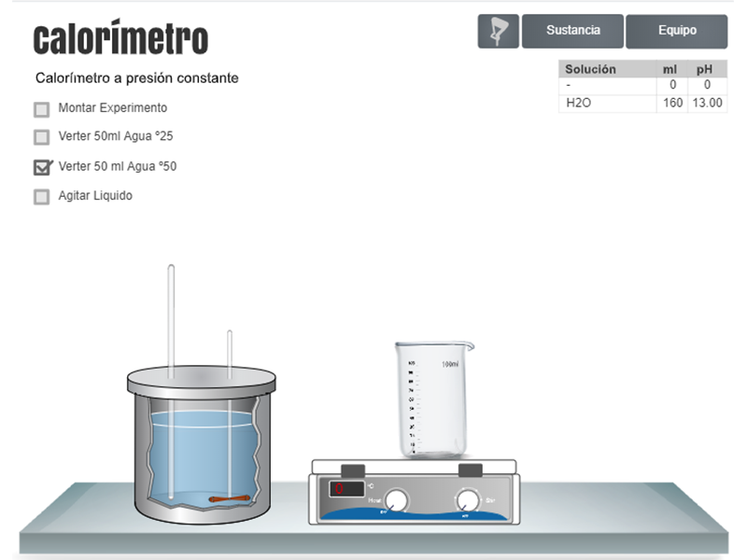Click the pH column header
This screenshot has height=560, width=747.
coord(705,69)
